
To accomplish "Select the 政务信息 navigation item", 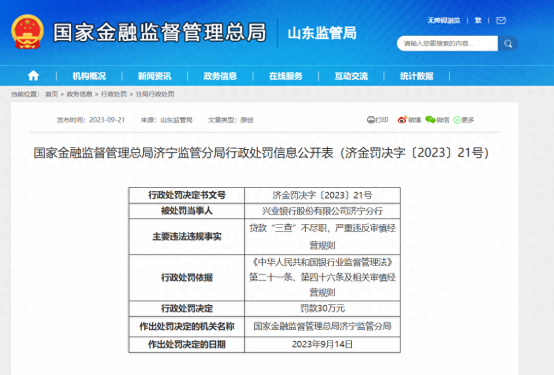I will [x=220, y=76].
